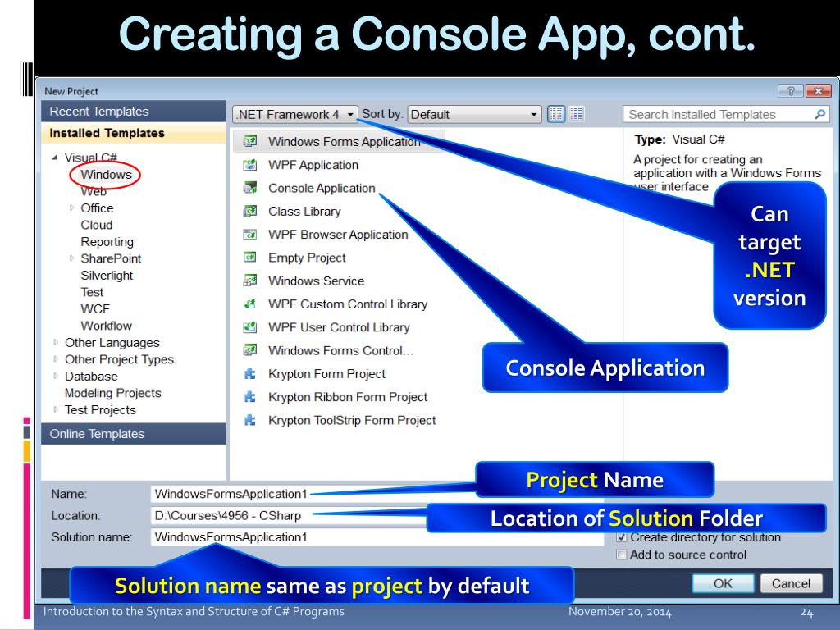Expand the SharePoint tree node
840x630 pixels.
tap(71, 258)
